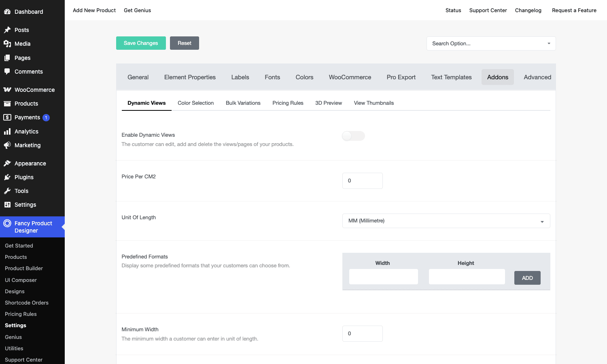Click the Appearance paintbrush icon
Screen dimensions: 607x364
point(7,163)
